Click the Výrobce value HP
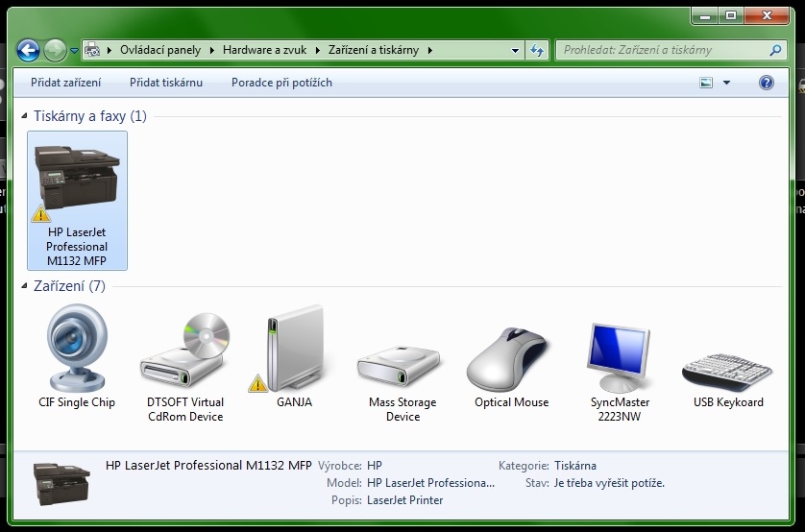Viewport: 805px width, 532px height. (x=375, y=466)
